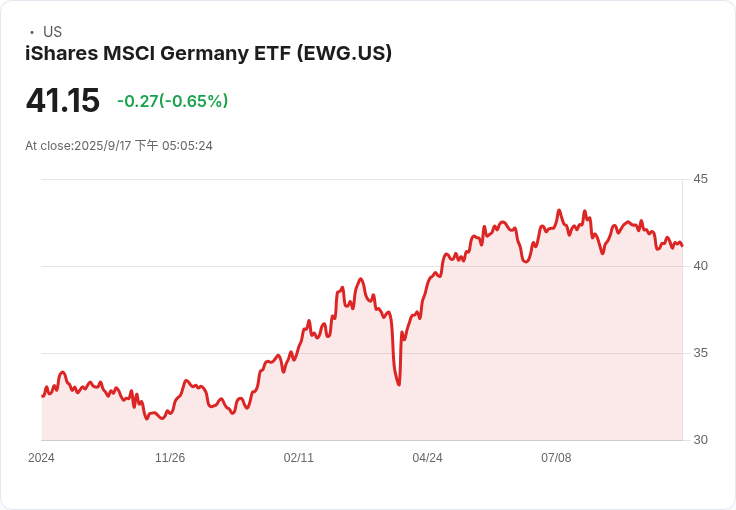Screen dimensions: 736x510
Task: Select the 11/26 x-axis date label
Action: [x=170, y=458]
